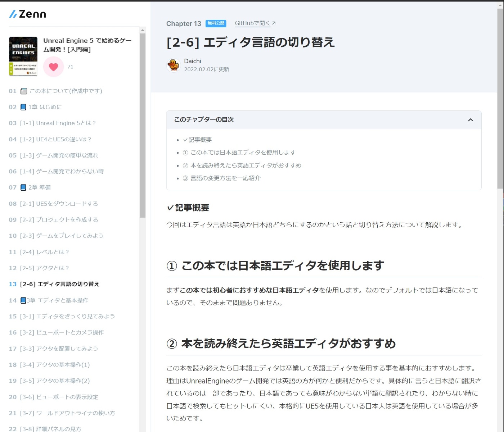Click the 無料公開 badge
The width and height of the screenshot is (504, 432).
coord(216,23)
